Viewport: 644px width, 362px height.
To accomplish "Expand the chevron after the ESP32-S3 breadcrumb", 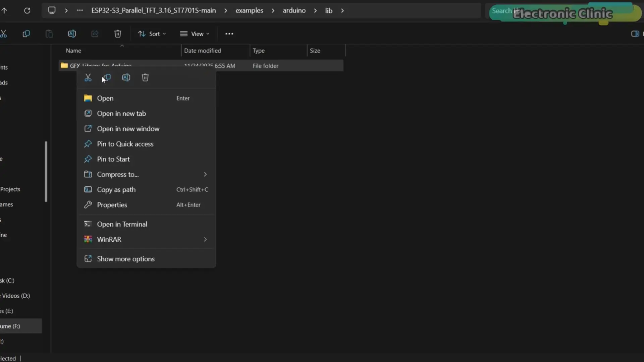I will pyautogui.click(x=226, y=11).
